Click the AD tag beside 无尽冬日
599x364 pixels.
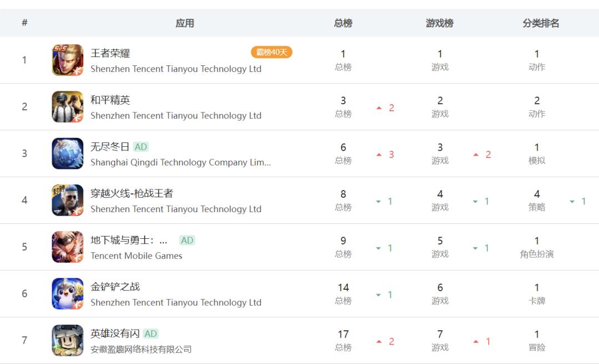pyautogui.click(x=140, y=147)
